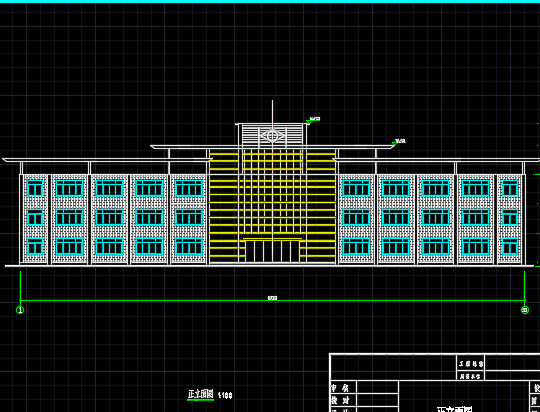The image size is (540, 412).
Task: Select the lower eave elevation marker triangle
Action: coord(395,144)
